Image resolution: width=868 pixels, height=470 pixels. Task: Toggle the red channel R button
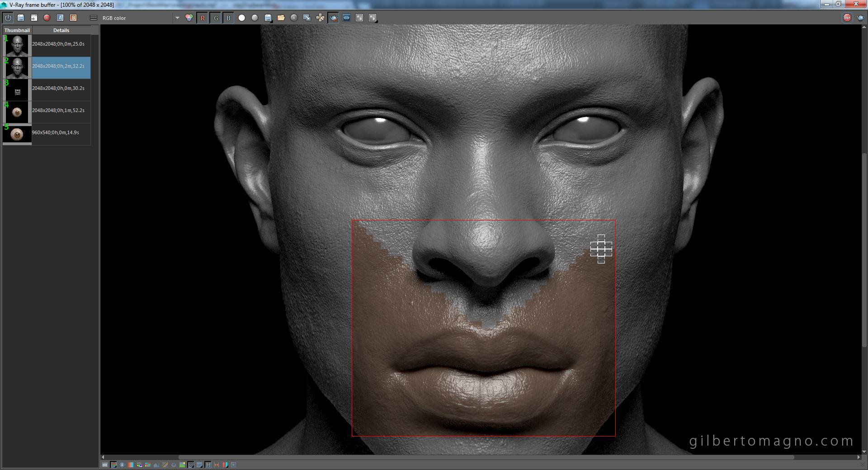tap(203, 18)
